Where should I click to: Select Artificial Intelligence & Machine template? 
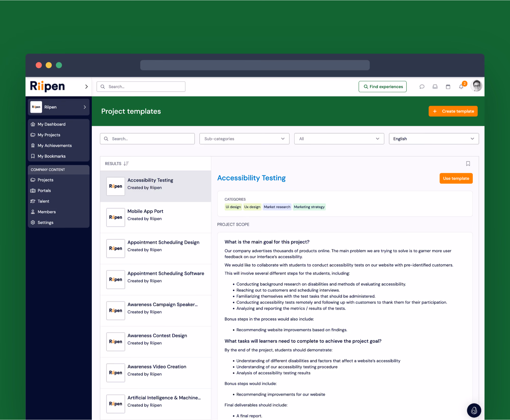click(156, 404)
